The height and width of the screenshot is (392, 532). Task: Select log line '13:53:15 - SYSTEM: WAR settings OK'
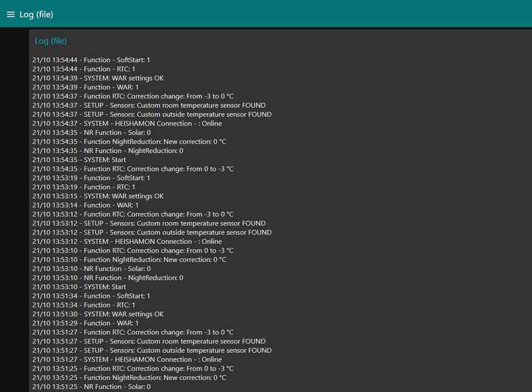pos(98,197)
